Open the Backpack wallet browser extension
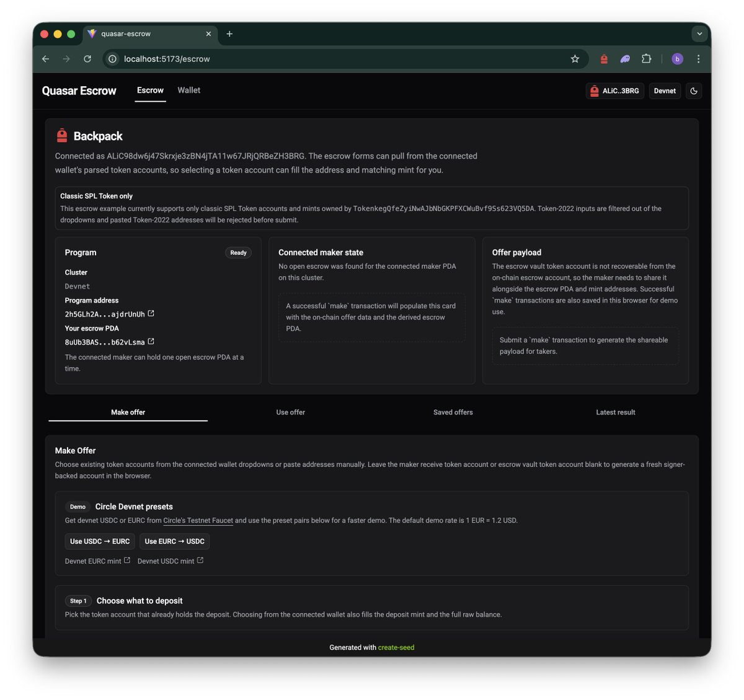Viewport: 744px width, 700px height. tap(604, 59)
